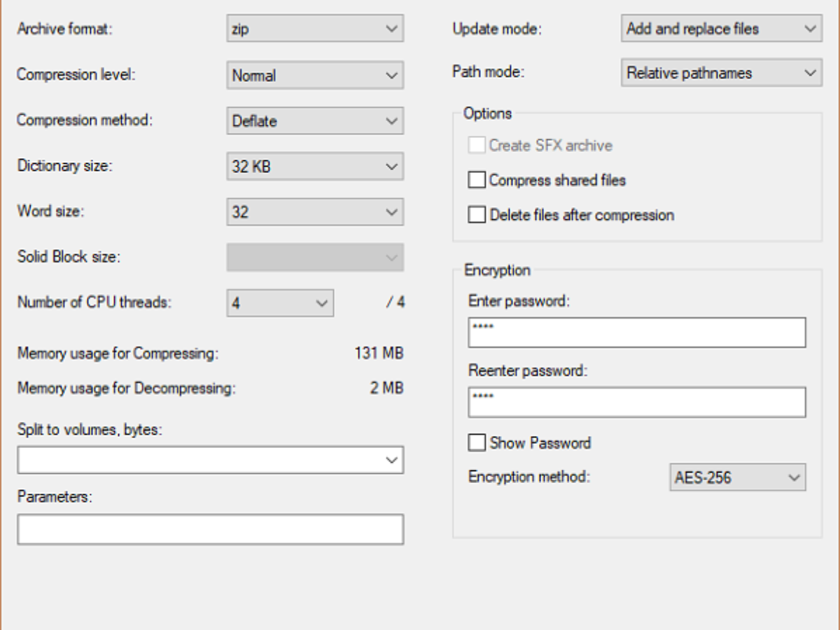Click the Enter password field
Screen dimensions: 840x630
(x=637, y=332)
